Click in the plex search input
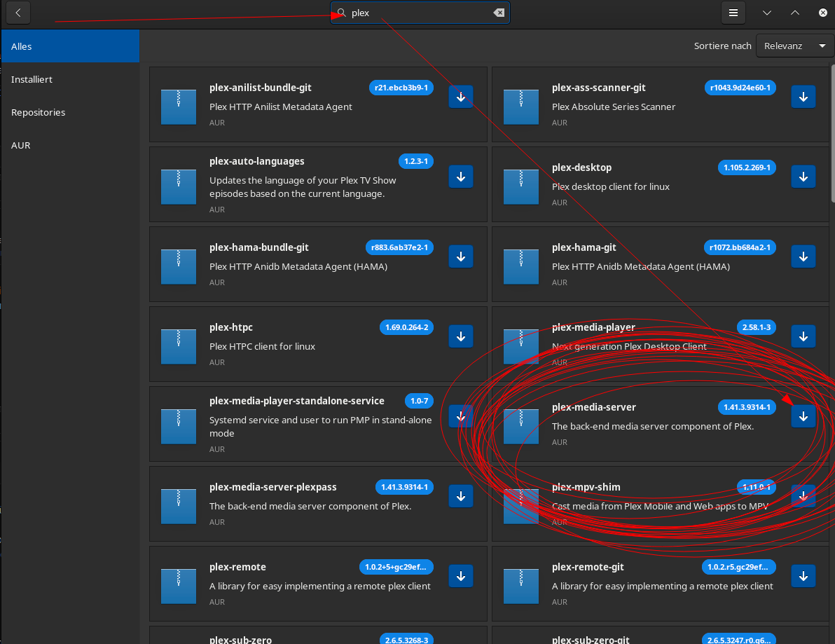This screenshot has height=644, width=835. [x=420, y=13]
